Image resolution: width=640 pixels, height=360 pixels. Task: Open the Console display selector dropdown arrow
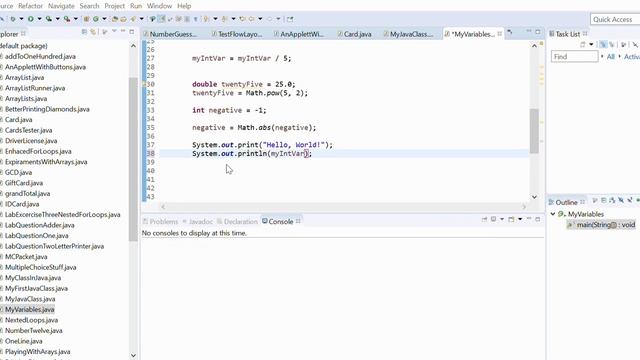point(502,219)
